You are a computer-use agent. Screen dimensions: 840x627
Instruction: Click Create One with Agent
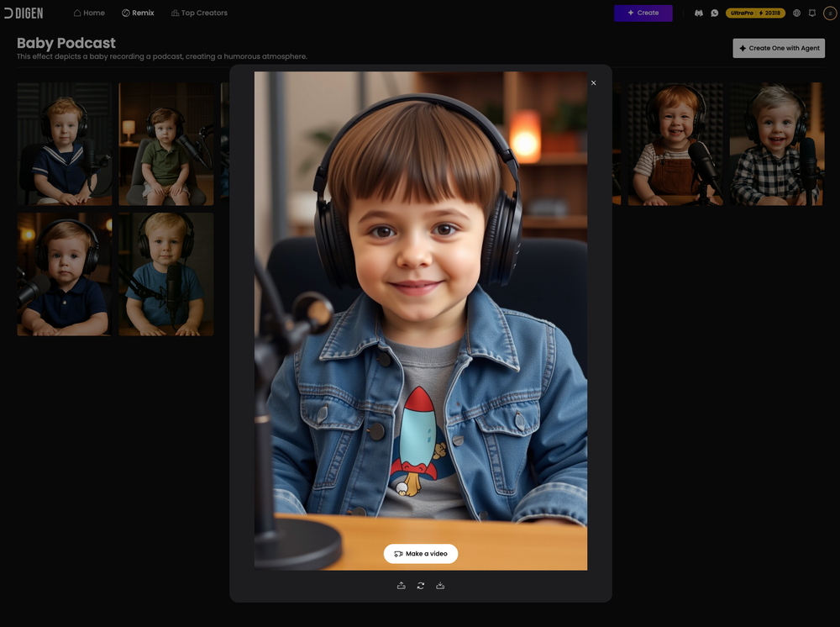click(779, 48)
